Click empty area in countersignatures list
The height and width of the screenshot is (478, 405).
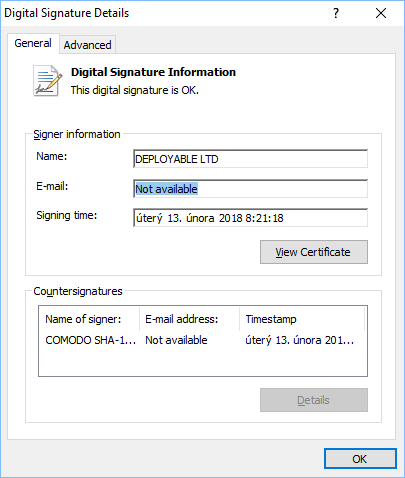pyautogui.click(x=203, y=363)
